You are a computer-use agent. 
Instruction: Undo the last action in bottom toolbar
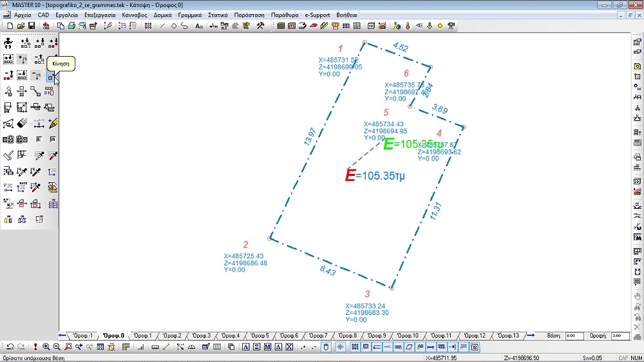click(10, 347)
